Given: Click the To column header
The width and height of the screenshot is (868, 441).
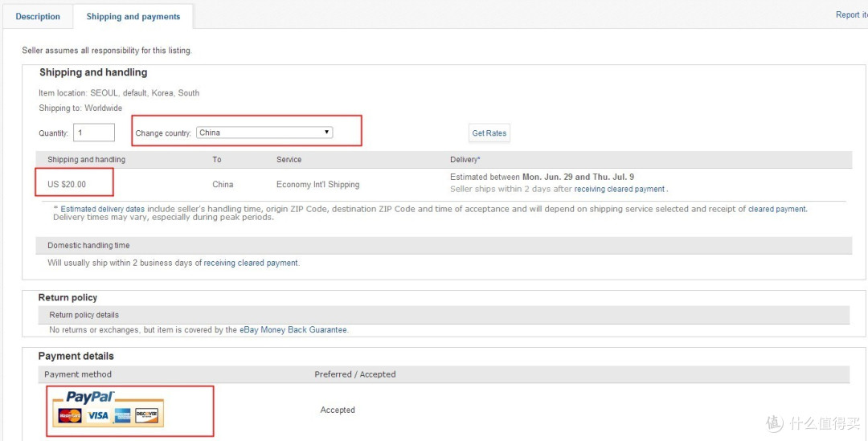Looking at the screenshot, I should click(217, 159).
